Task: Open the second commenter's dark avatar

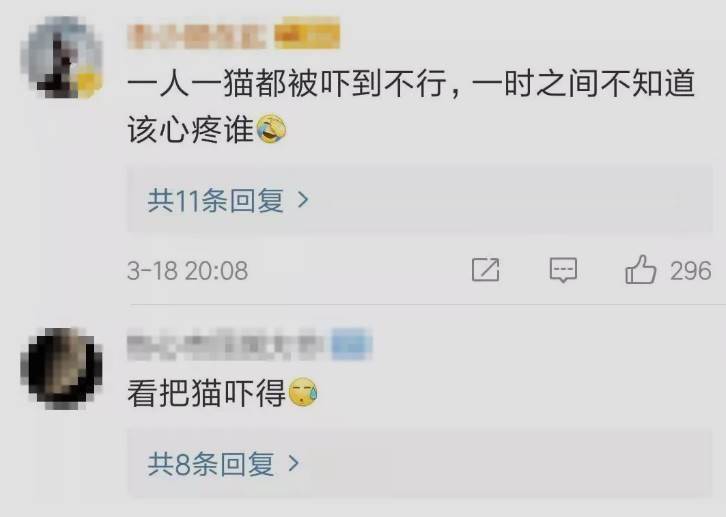Action: (x=62, y=368)
